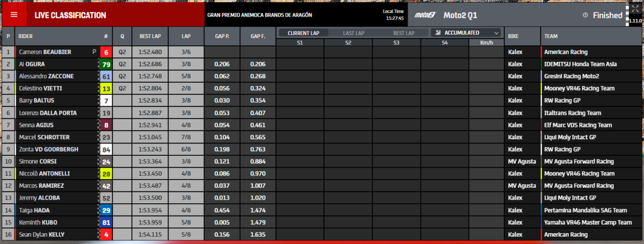644x244 pixels.
Task: Select rider Jeremy ALCOBA
Action: 39,198
